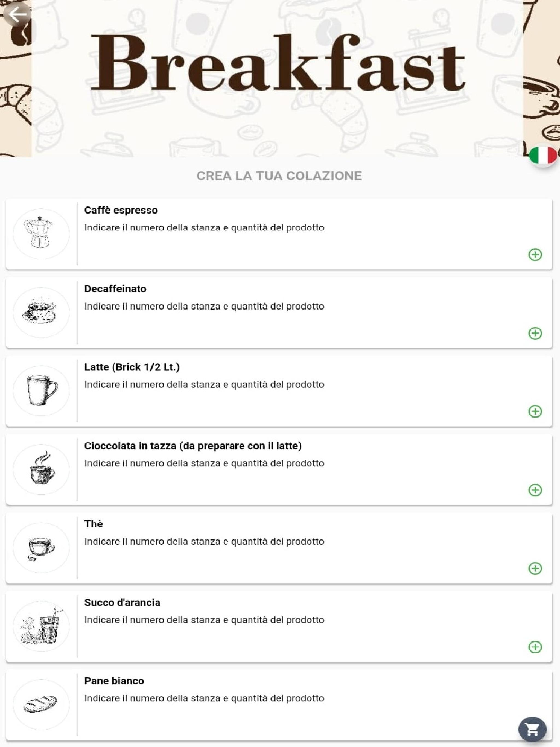560x747 pixels.
Task: Open the Caffè espresso item title
Action: 121,210
